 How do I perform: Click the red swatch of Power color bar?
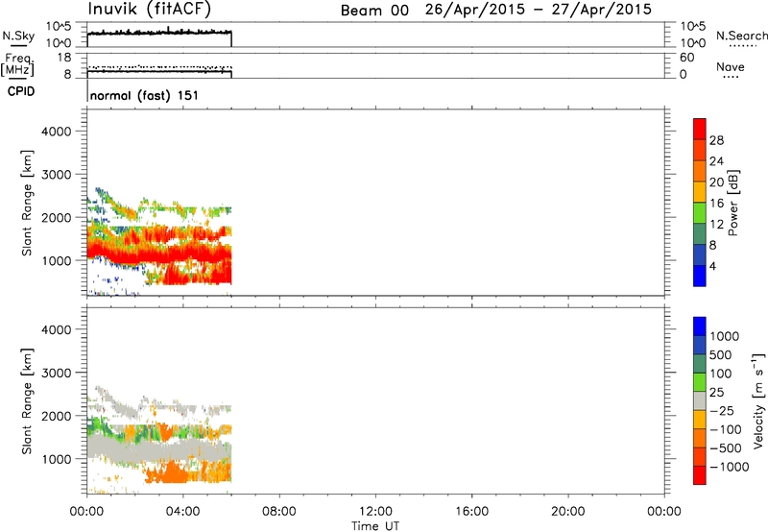(700, 129)
